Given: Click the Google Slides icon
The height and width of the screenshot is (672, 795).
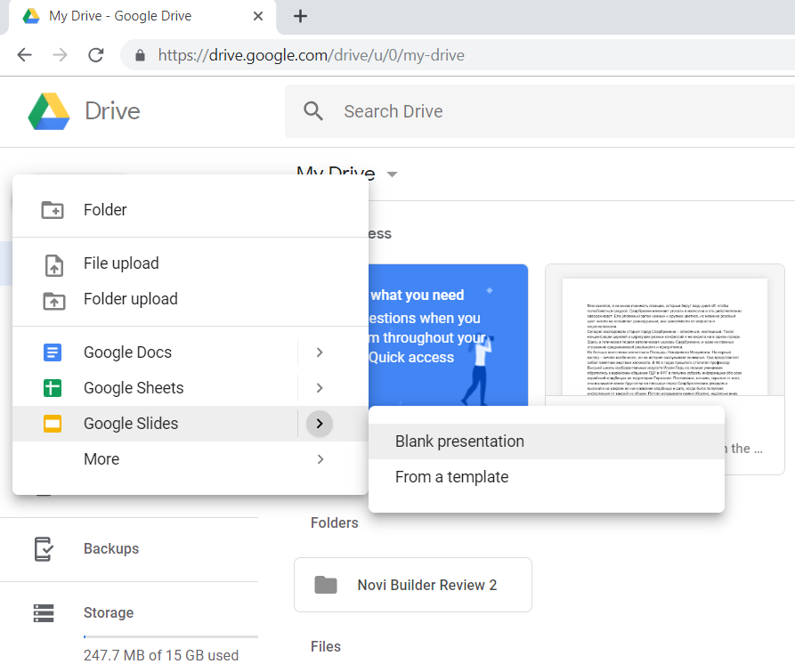Looking at the screenshot, I should click(x=53, y=424).
